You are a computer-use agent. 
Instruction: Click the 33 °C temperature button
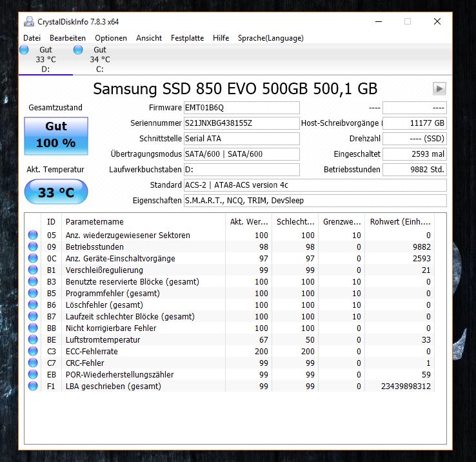[x=56, y=192]
